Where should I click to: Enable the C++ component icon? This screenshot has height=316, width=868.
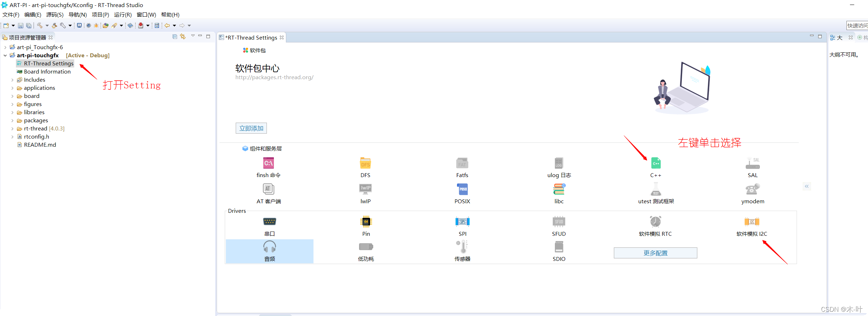656,163
